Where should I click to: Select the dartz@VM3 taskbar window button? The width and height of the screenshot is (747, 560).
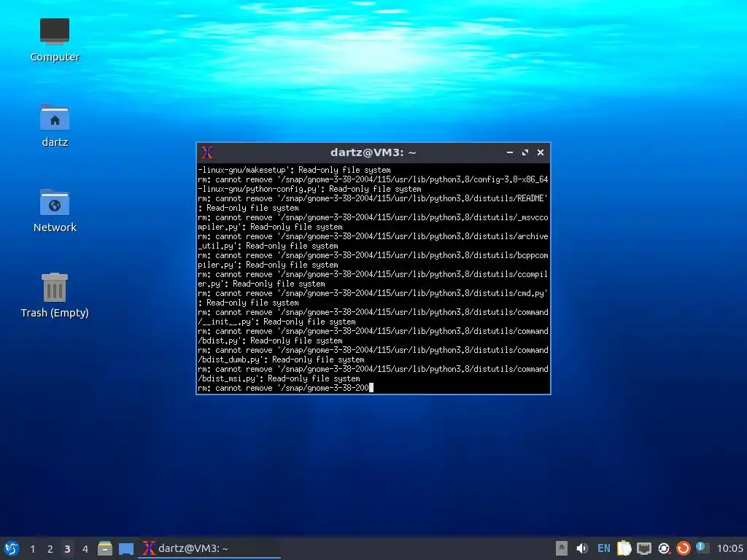point(209,548)
